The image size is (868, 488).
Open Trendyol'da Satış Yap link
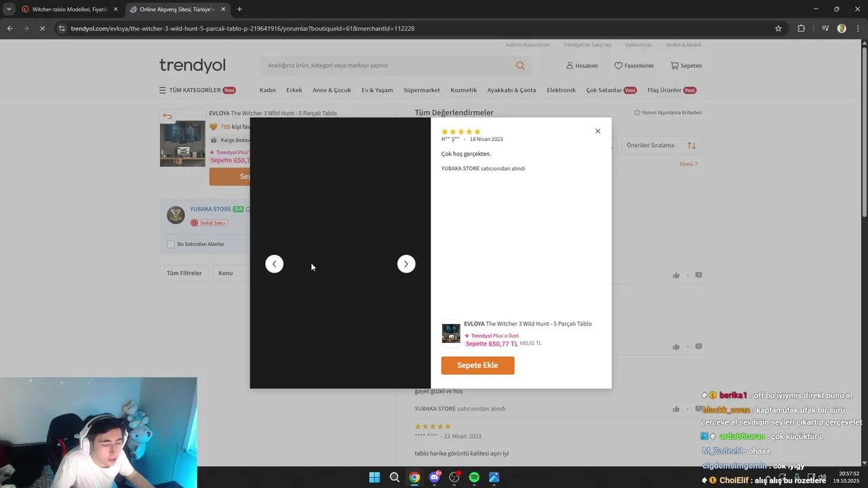point(587,45)
